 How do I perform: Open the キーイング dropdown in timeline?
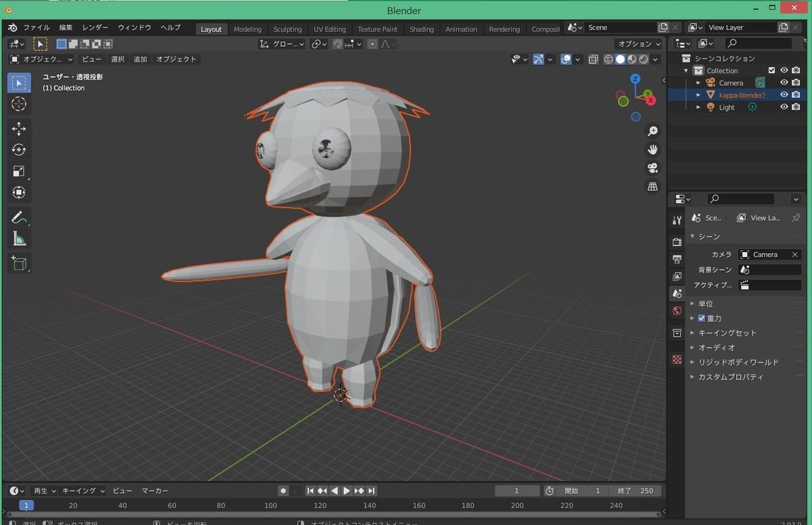pyautogui.click(x=83, y=490)
